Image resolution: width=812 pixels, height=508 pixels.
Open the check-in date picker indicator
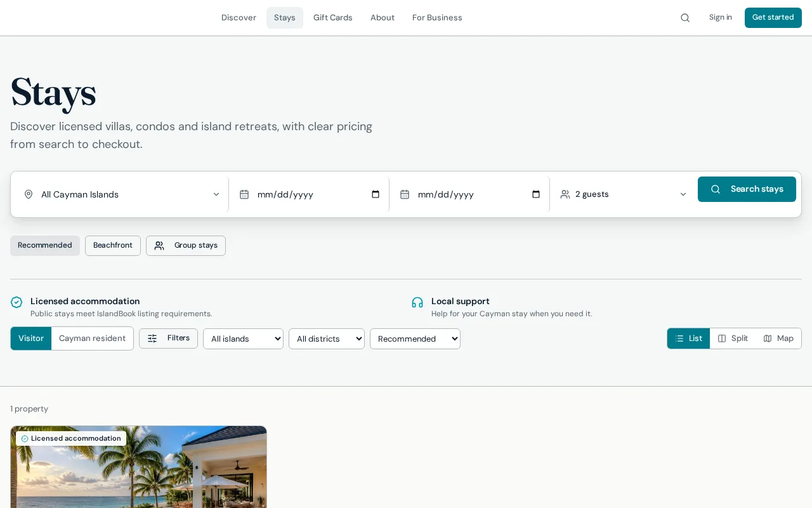(x=376, y=194)
